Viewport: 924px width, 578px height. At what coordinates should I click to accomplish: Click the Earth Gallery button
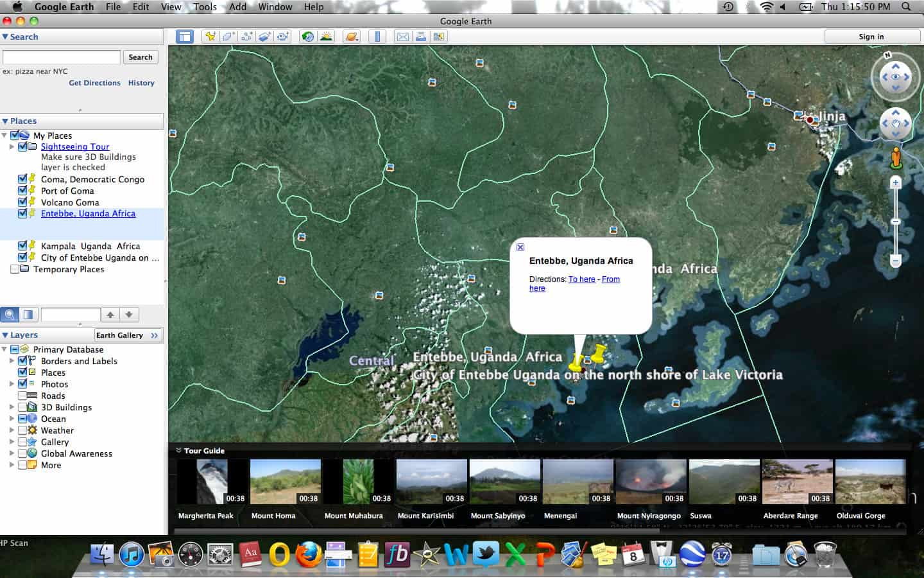point(127,335)
